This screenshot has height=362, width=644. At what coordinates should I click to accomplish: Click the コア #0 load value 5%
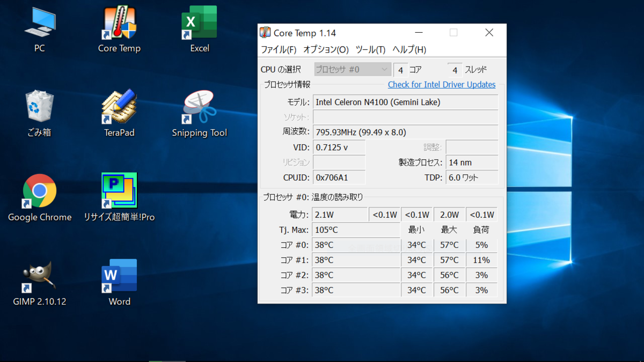point(481,245)
